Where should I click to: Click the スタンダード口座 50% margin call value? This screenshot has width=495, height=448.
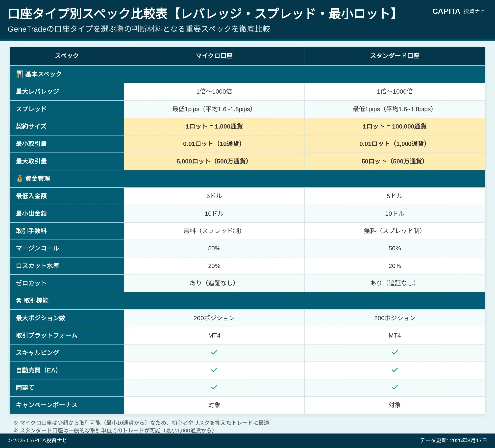(395, 248)
